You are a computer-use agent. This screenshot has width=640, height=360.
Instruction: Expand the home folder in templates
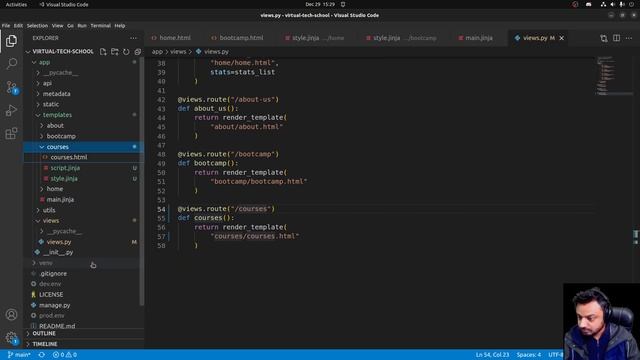[55, 189]
